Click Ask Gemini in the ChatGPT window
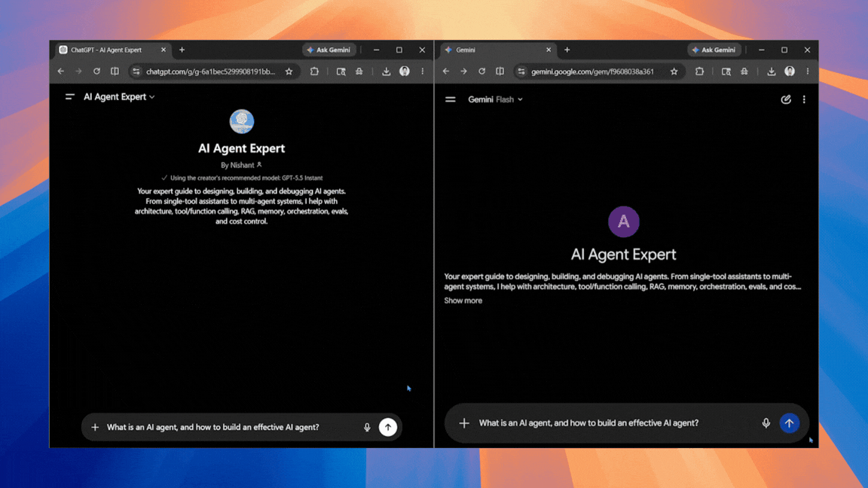Screen dimensions: 868x488 click(x=329, y=50)
